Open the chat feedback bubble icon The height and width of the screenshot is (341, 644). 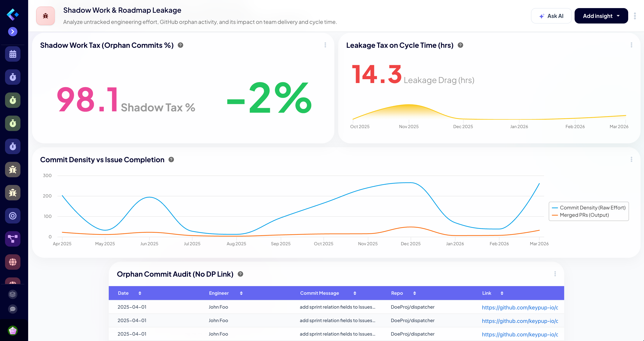12,309
